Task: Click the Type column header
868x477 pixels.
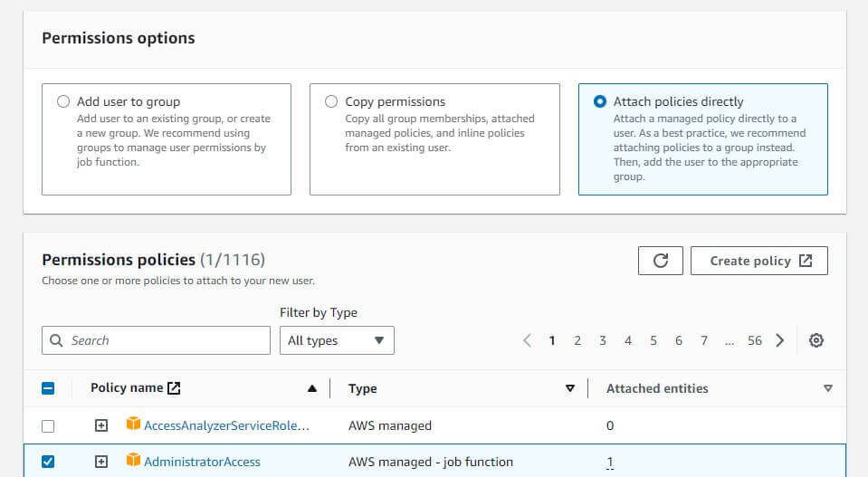Action: point(363,388)
